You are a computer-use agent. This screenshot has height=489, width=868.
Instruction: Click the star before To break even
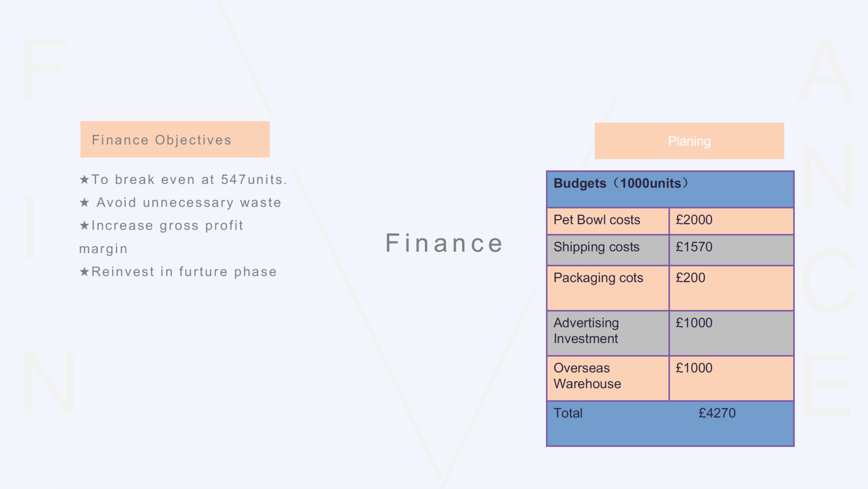(x=84, y=179)
